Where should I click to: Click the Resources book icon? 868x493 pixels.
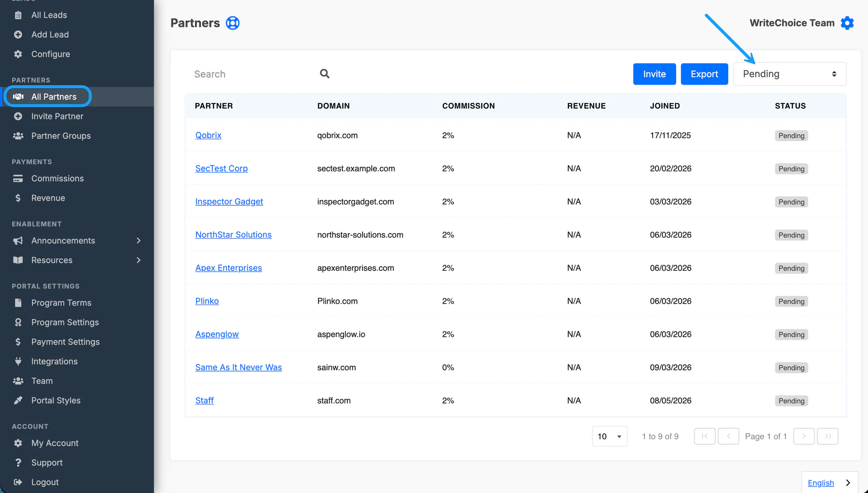(18, 260)
